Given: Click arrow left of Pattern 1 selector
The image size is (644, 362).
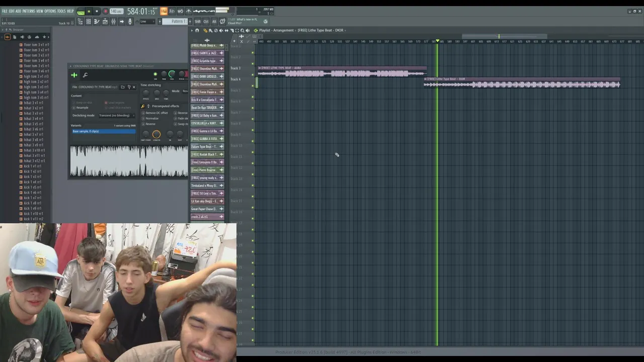Looking at the screenshot, I should click(159, 22).
